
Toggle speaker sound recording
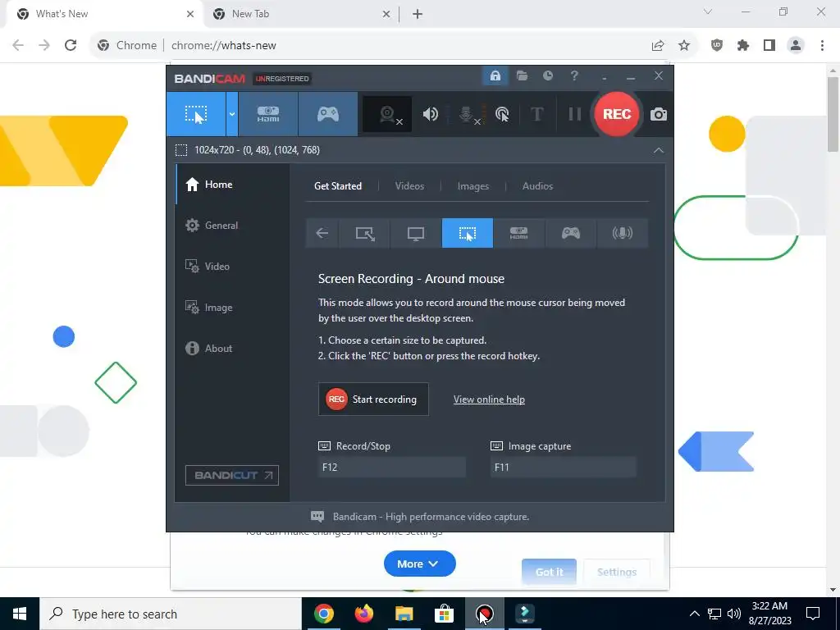point(430,114)
